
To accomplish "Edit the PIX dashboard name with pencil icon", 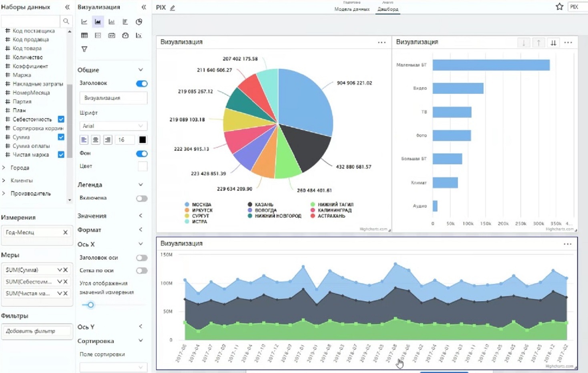I will coord(173,8).
